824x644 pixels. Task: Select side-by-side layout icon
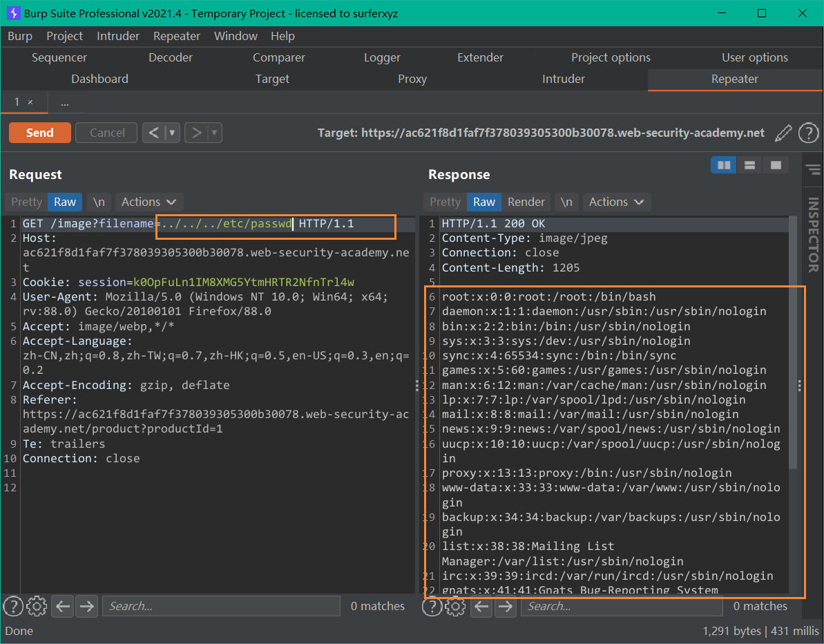[724, 165]
